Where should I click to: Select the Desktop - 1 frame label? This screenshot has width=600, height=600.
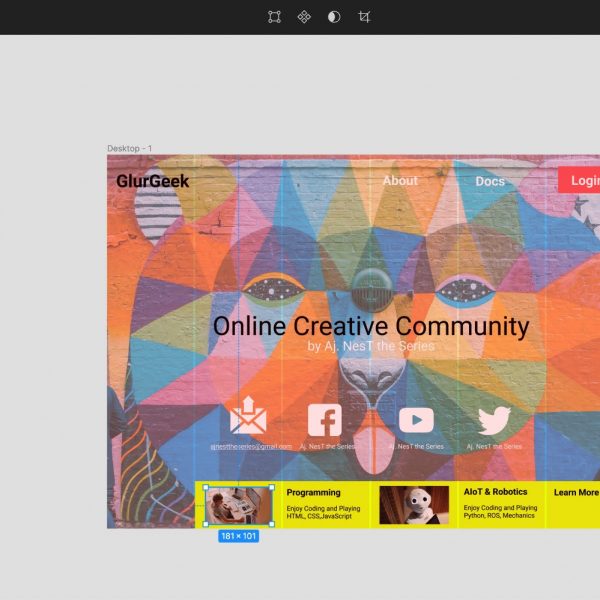(x=130, y=148)
